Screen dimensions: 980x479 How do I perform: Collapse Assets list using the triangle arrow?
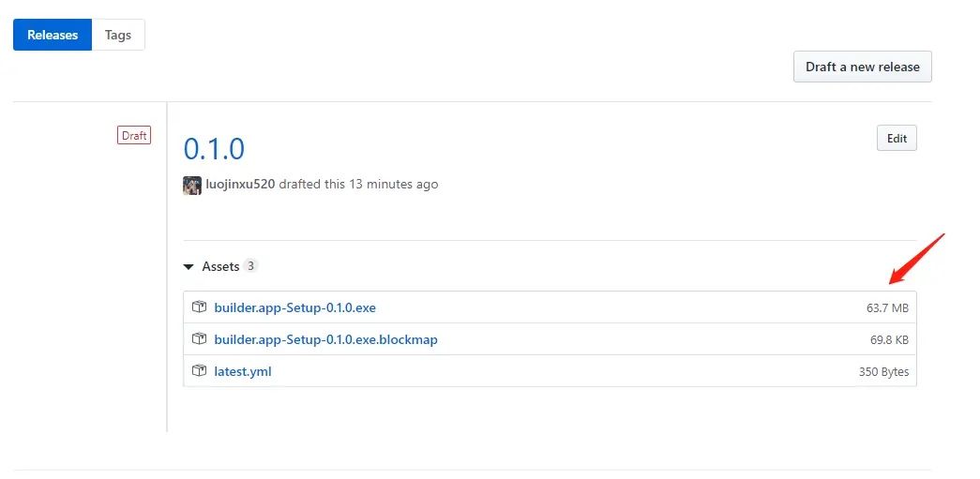tap(188, 266)
